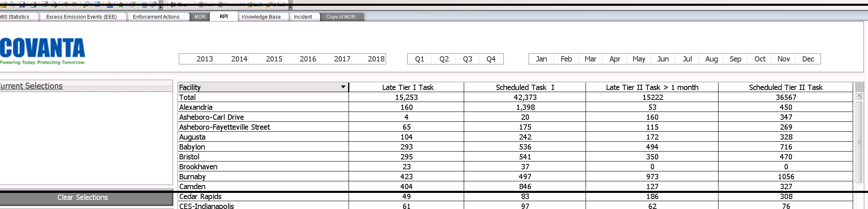Click the Save floppy disk toolbar icon
868x209 pixels.
(22, 4)
